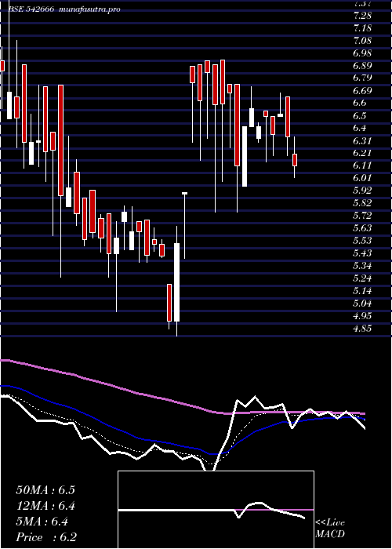Select the 6.01 price axis label
392x549 pixels.
coord(362,178)
